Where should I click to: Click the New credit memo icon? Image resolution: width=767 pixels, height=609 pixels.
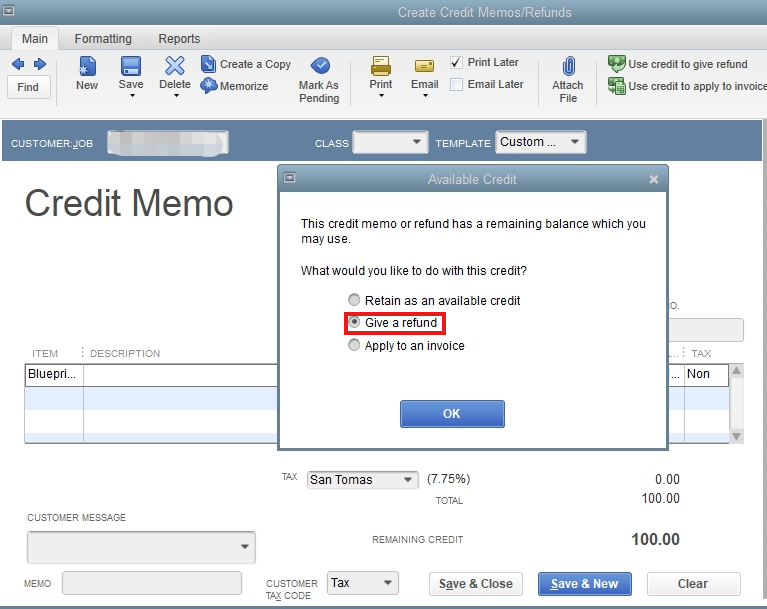87,66
